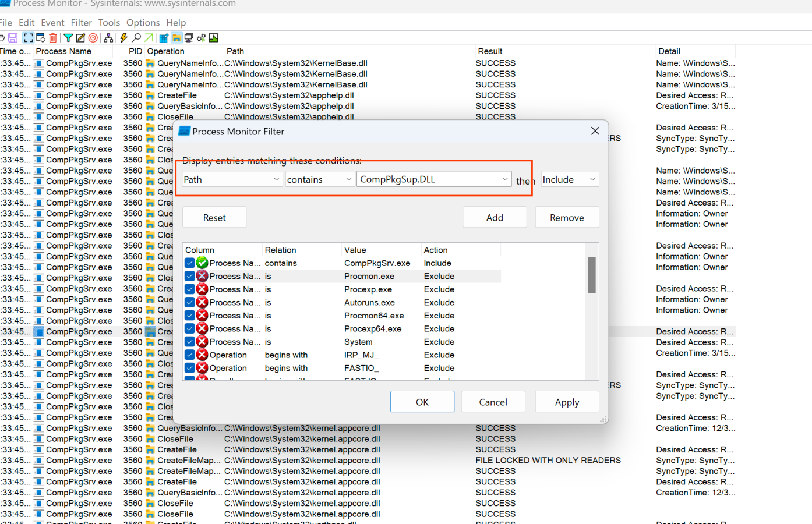Screen dimensions: 812x524
Task: Uncheck the CompPkgSrv.exe include filter checkbox
Action: click(190, 263)
